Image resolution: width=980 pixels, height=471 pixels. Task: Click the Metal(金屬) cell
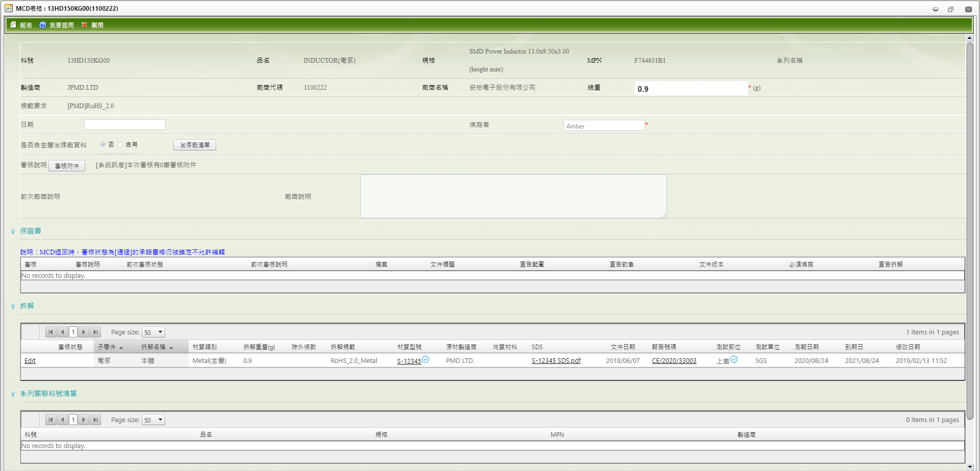coord(209,360)
